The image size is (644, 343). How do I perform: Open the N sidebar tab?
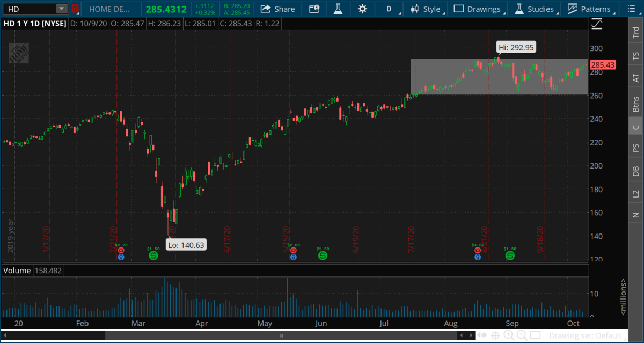636,215
